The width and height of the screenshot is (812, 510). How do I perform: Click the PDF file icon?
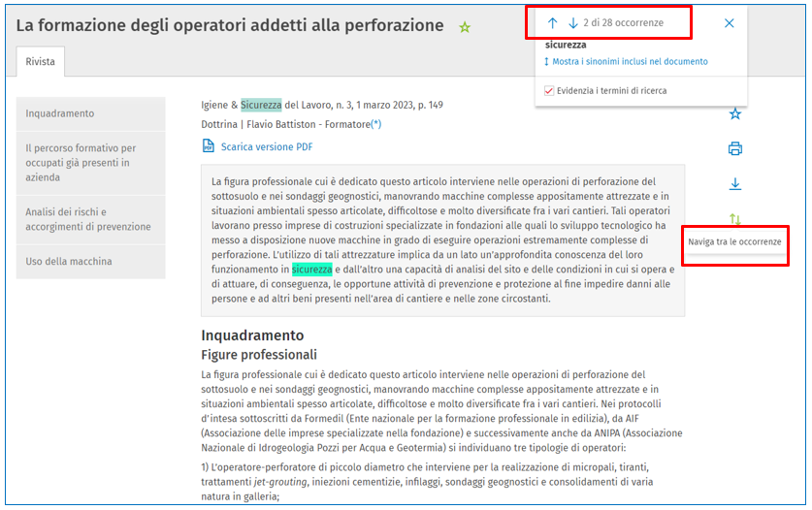pyautogui.click(x=208, y=146)
